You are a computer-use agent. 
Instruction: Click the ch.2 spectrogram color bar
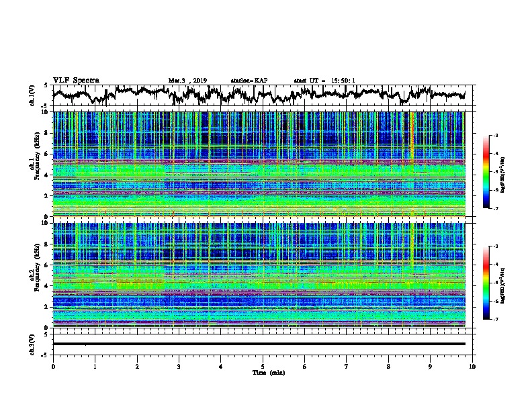486,283
